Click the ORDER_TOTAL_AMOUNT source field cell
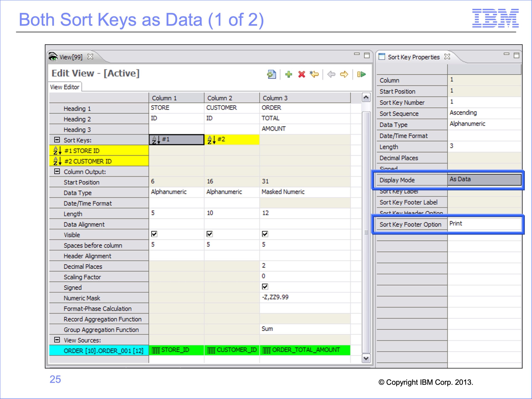Viewport: 532px width, 399px height. tap(305, 350)
